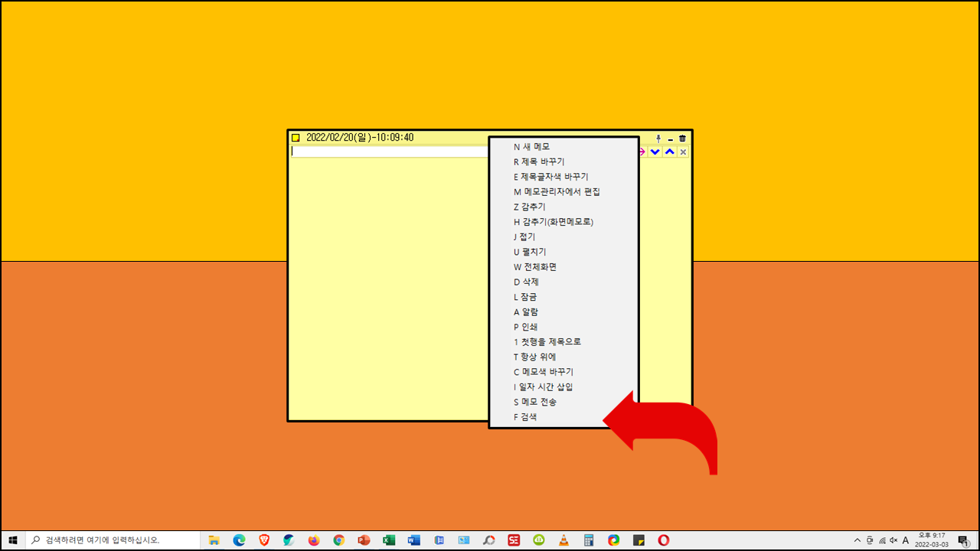Viewport: 980px width, 551px height.
Task: Open VLC media player from taskbar
Action: coord(563,540)
